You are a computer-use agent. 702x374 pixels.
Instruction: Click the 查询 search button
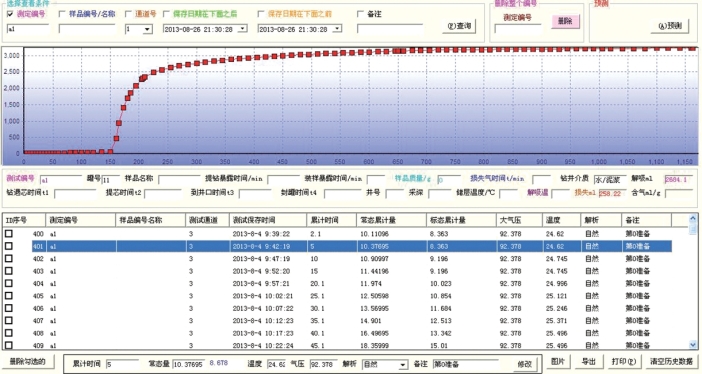pyautogui.click(x=460, y=26)
